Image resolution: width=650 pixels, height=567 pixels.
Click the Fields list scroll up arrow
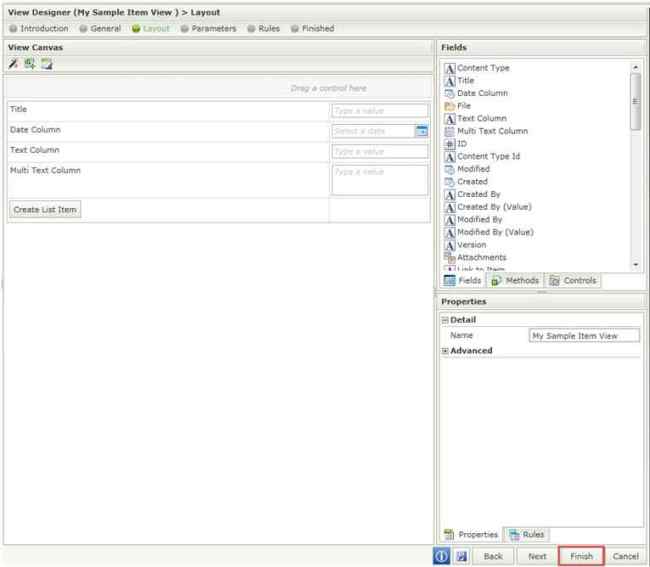(x=635, y=67)
